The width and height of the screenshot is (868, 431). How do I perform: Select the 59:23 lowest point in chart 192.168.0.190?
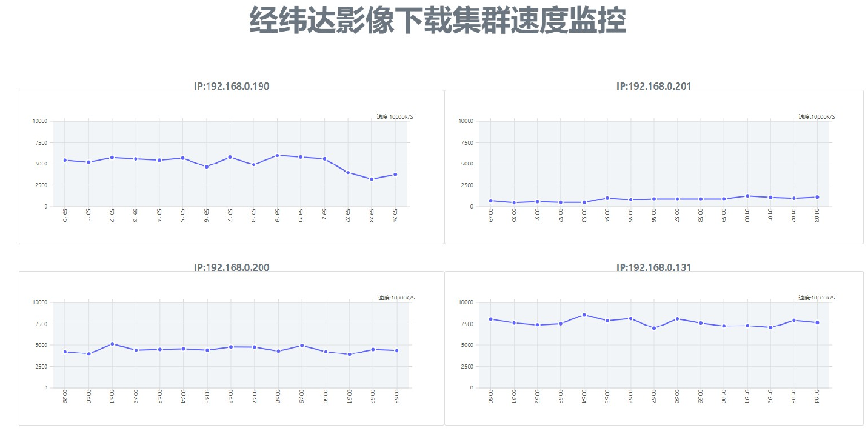372,179
